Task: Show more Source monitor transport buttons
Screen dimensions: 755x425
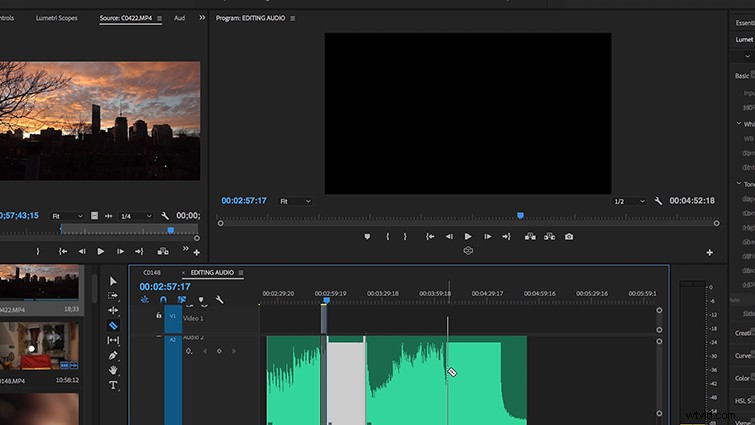Action: tap(186, 248)
